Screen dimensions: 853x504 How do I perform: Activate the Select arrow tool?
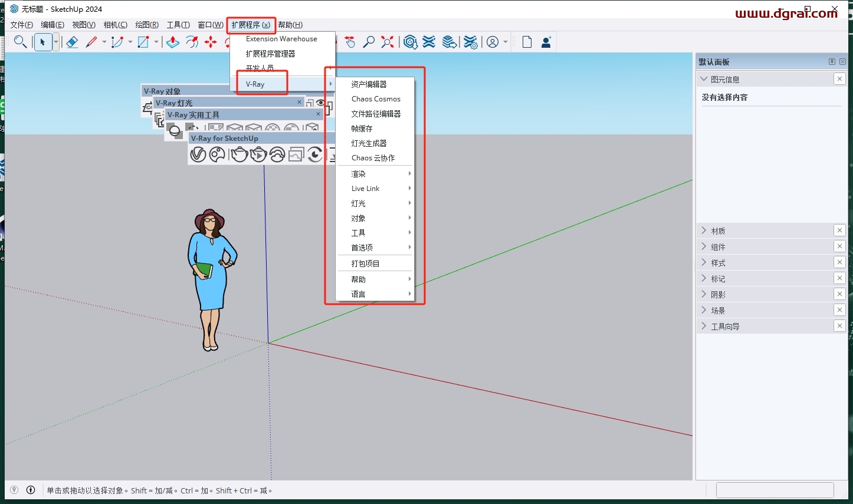[x=43, y=42]
